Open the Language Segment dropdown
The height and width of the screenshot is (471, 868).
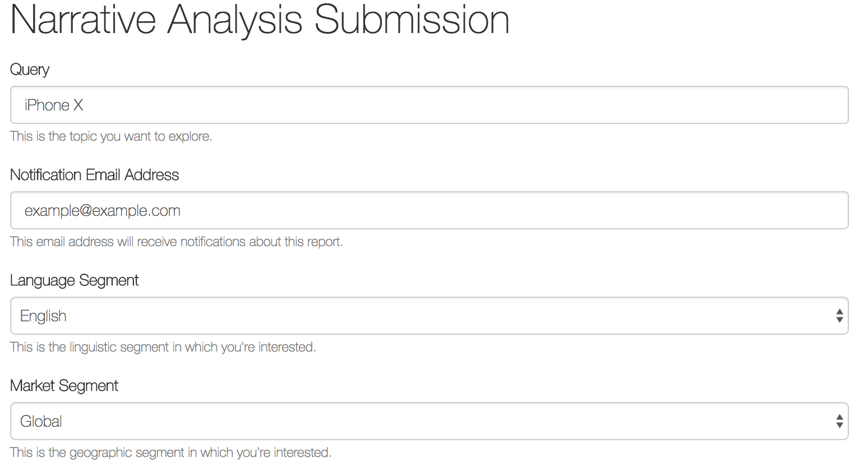(429, 316)
